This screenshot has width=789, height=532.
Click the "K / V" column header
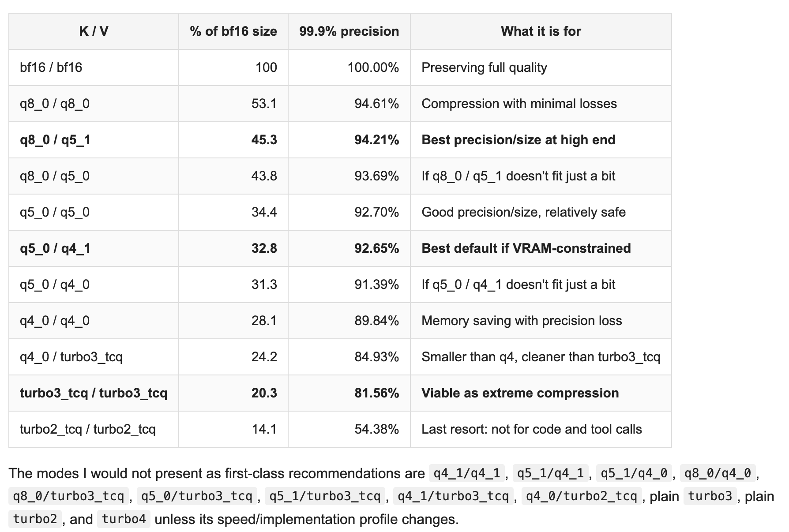pos(94,31)
